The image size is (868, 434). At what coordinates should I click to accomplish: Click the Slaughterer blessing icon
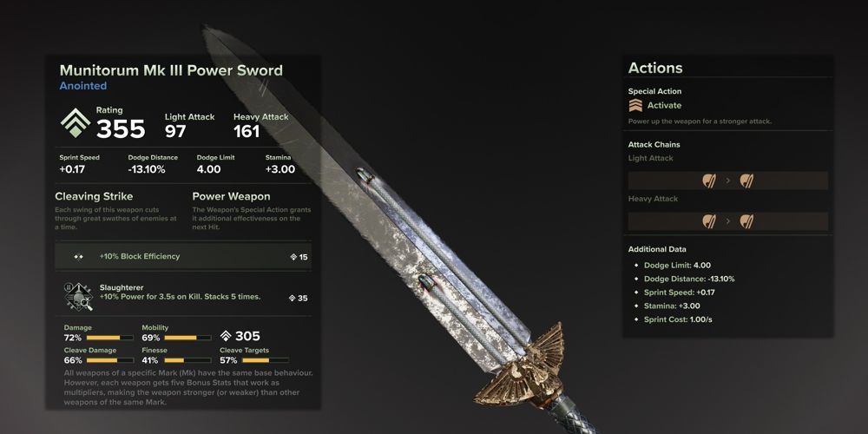coord(78,297)
